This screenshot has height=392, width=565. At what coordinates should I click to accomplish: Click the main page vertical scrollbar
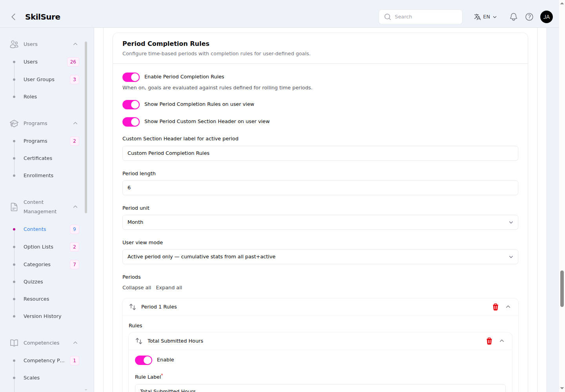point(562,288)
